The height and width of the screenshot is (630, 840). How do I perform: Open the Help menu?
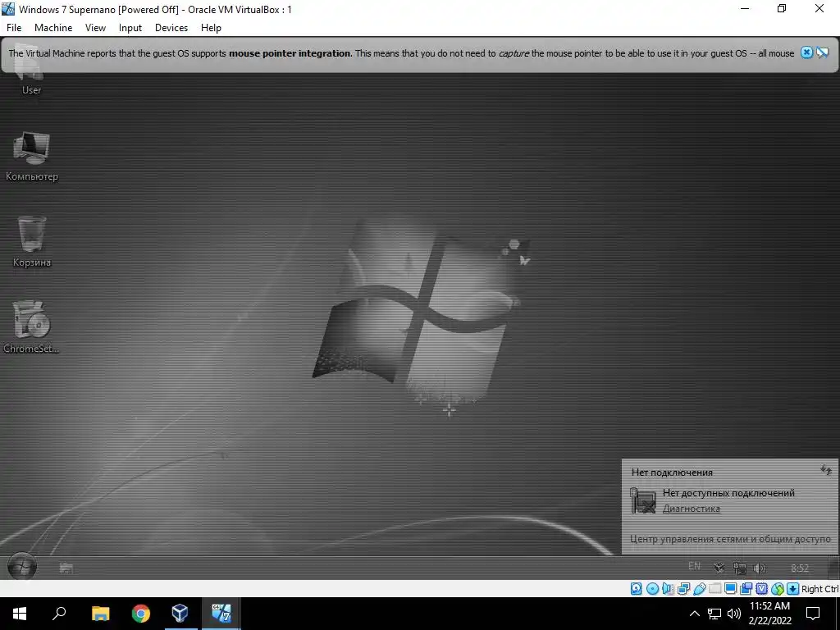(x=211, y=28)
